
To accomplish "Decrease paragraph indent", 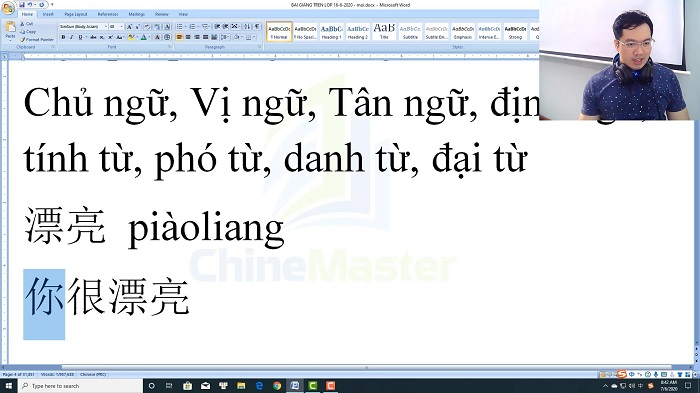I will coord(217,26).
